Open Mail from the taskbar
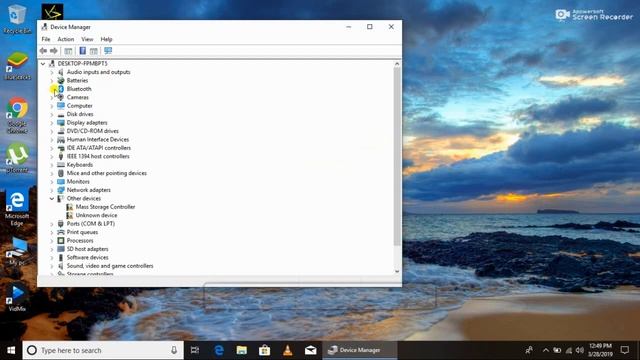Viewport: 640px width, 360px height. coord(311,350)
